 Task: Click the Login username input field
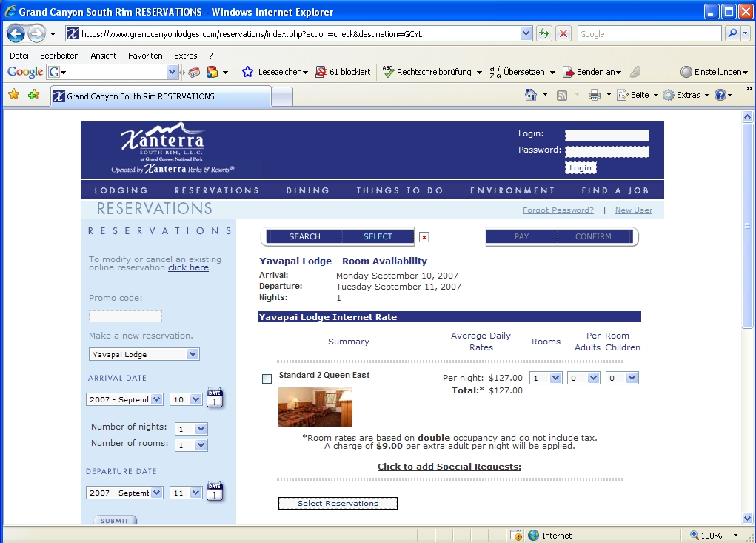pyautogui.click(x=606, y=135)
